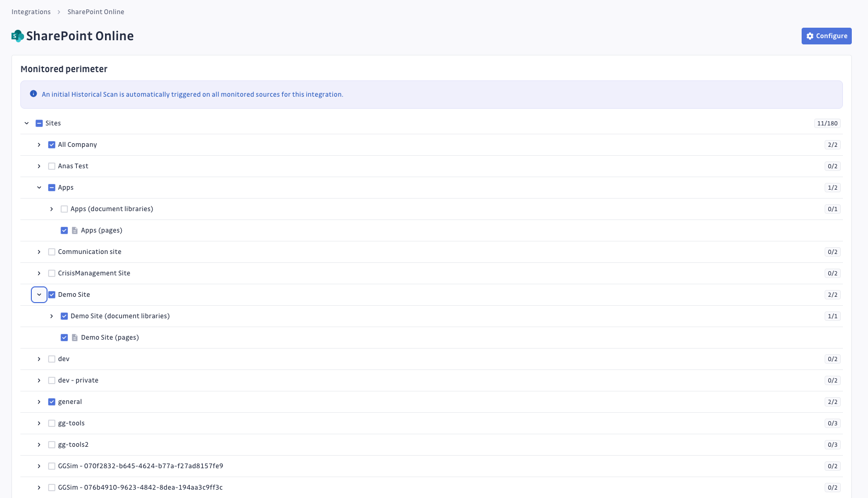
Task: Expand the Communication site row
Action: [39, 252]
